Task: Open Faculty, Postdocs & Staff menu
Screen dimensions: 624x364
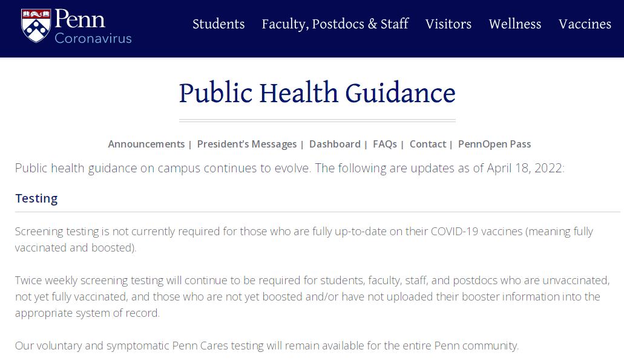Action: (x=335, y=24)
